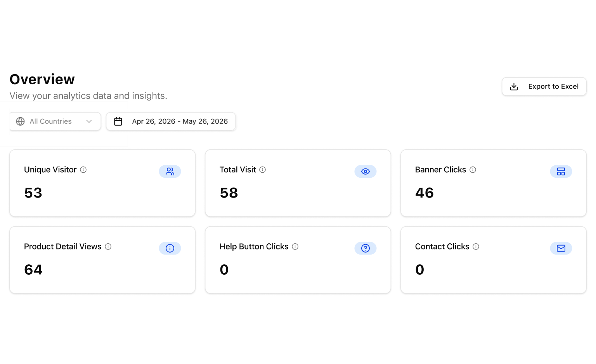
Task: Click the Unique Visitor users icon badge
Action: pos(170,171)
